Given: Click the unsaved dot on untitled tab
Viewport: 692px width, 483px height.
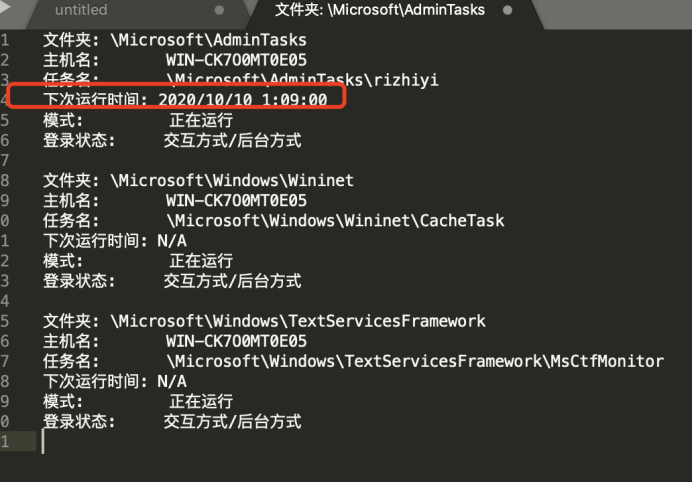Looking at the screenshot, I should click(219, 10).
